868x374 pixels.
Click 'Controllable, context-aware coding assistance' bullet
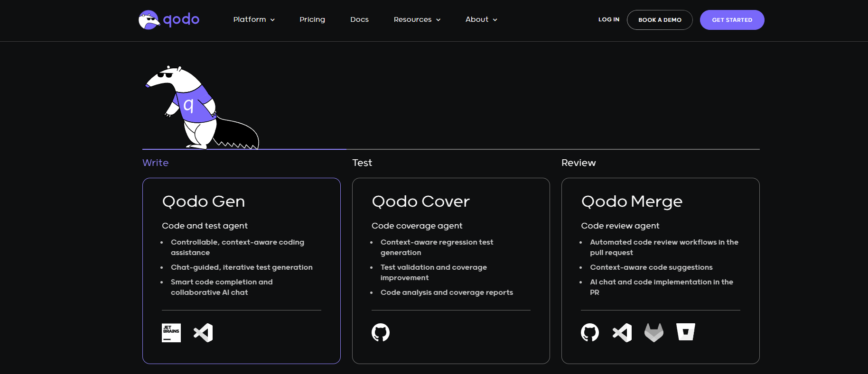[x=237, y=247]
